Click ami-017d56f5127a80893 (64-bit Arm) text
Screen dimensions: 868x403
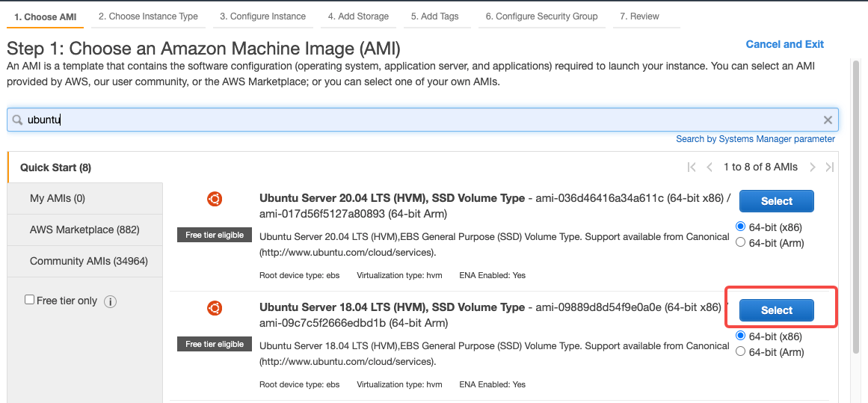click(x=353, y=214)
